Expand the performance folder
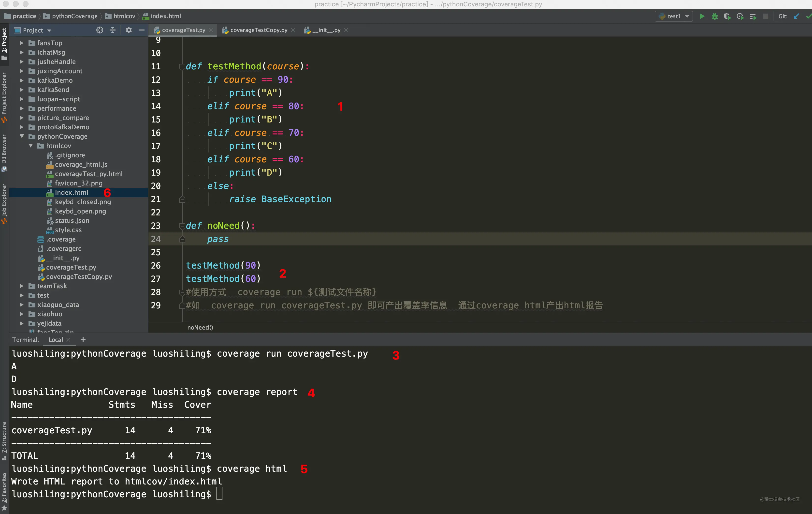812x514 pixels. click(x=21, y=108)
